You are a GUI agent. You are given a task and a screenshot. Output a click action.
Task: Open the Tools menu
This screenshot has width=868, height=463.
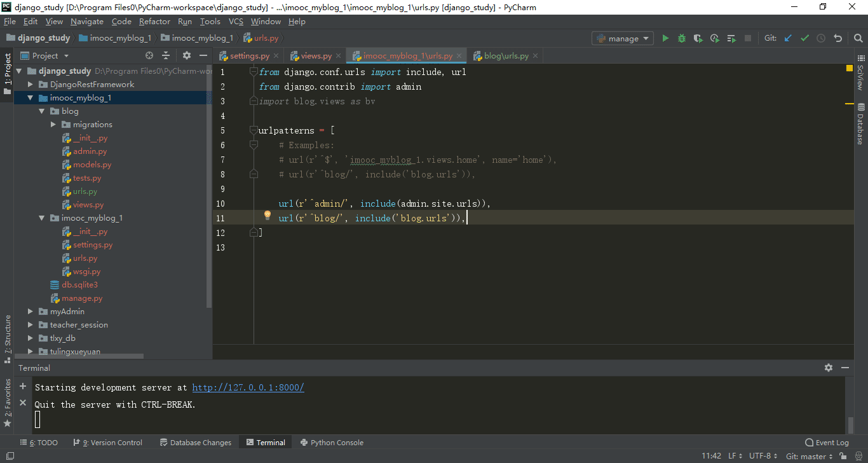click(210, 21)
